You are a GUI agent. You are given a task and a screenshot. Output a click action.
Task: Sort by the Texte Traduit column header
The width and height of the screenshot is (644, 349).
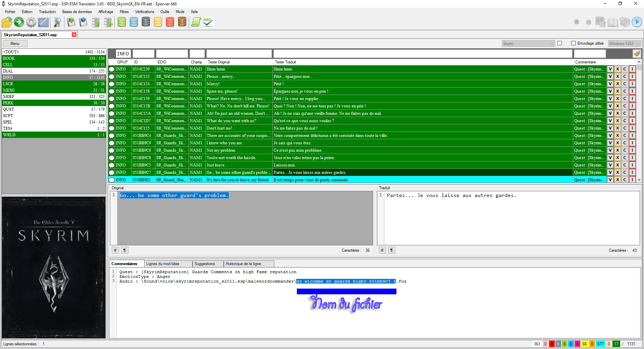tap(423, 62)
